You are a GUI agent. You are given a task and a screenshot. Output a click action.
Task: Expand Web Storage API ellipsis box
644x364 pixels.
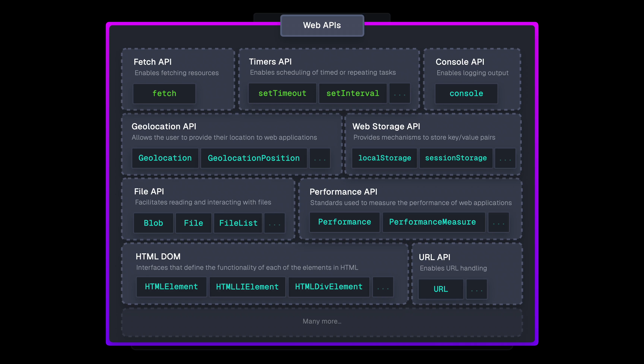tap(505, 158)
